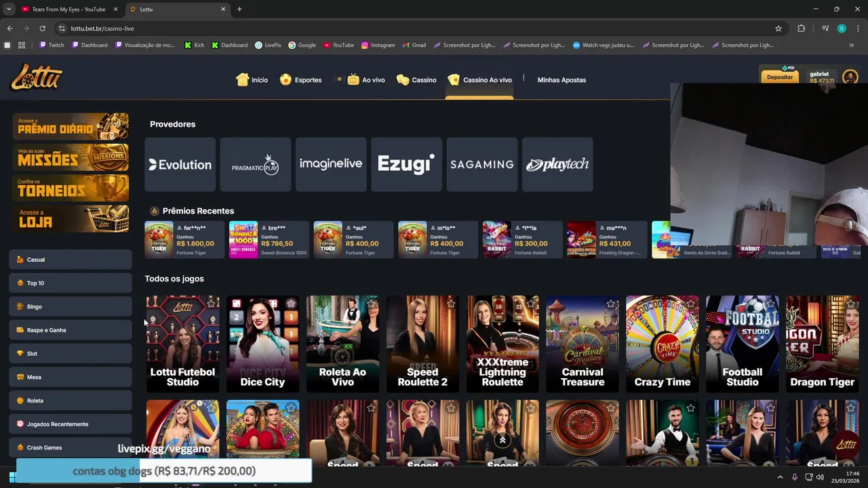
Task: Open the Loja banner
Action: 71,219
